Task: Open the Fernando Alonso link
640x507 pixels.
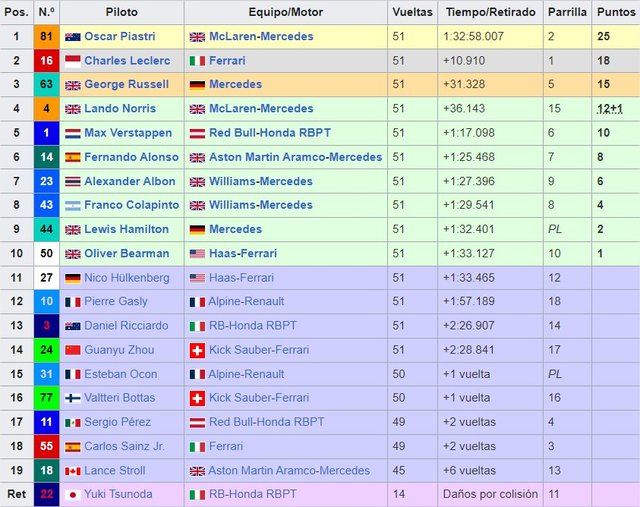Action: [x=131, y=157]
